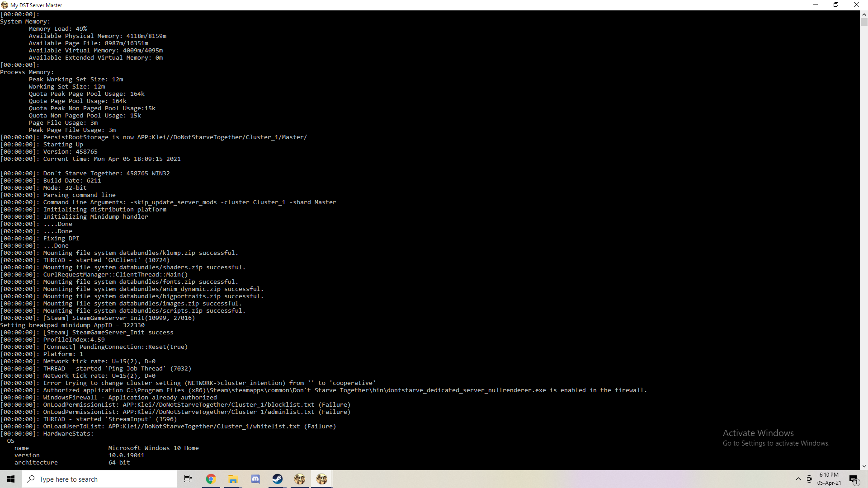
Task: Click the console scrollbar up arrow
Action: point(864,14)
